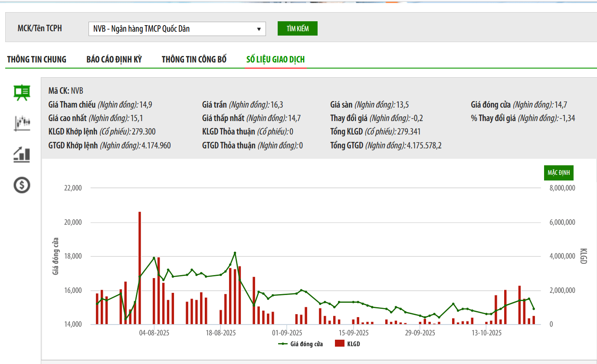
Task: Select the SỐ LIỆU GIAO DỊCH tab
Action: pyautogui.click(x=276, y=59)
